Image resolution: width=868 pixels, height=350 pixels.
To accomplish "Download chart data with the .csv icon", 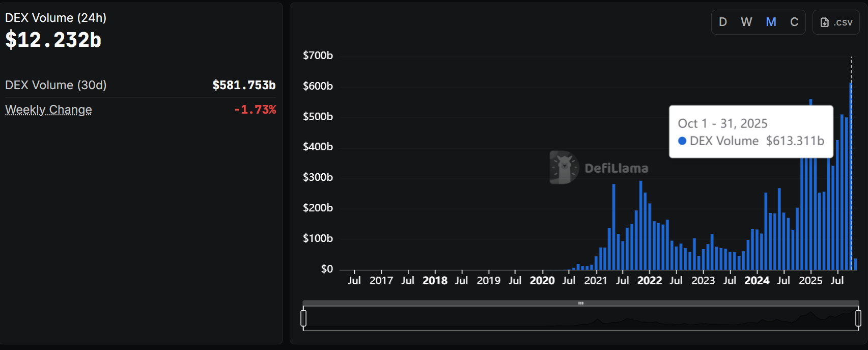I will [825, 22].
